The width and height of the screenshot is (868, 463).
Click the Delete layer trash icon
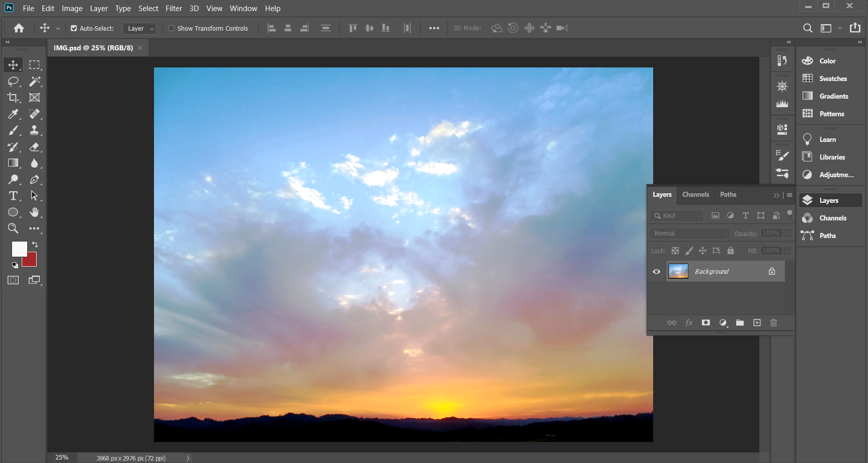(773, 323)
